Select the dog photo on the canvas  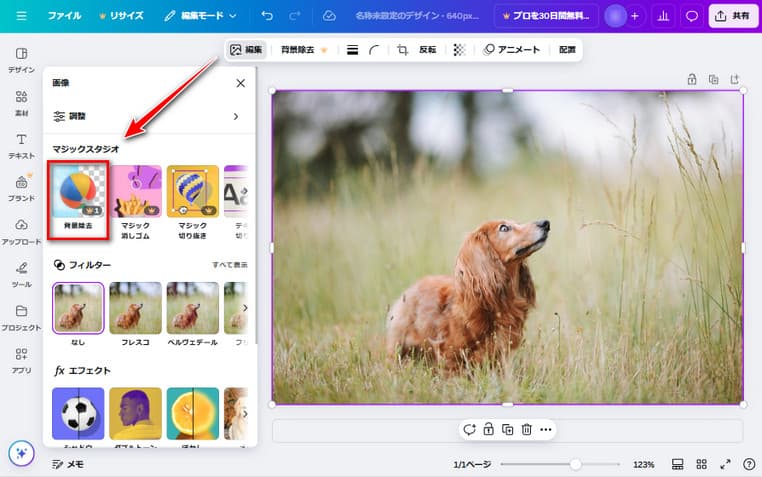(x=507, y=247)
